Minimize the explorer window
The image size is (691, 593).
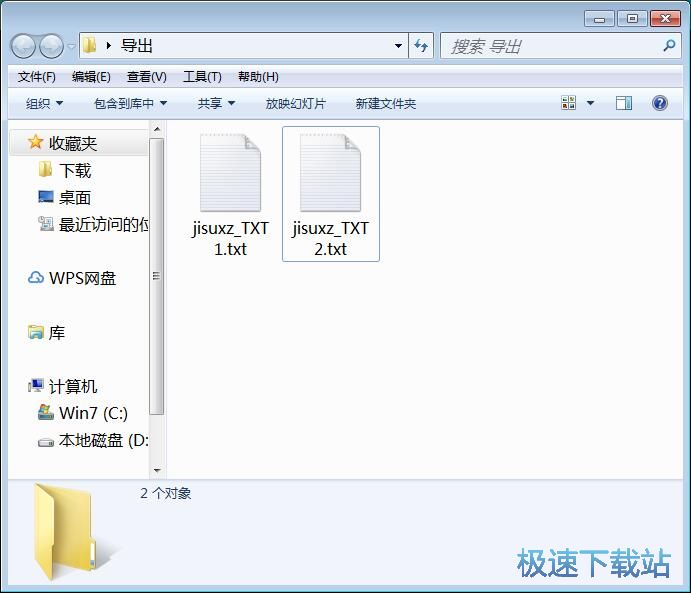[599, 19]
